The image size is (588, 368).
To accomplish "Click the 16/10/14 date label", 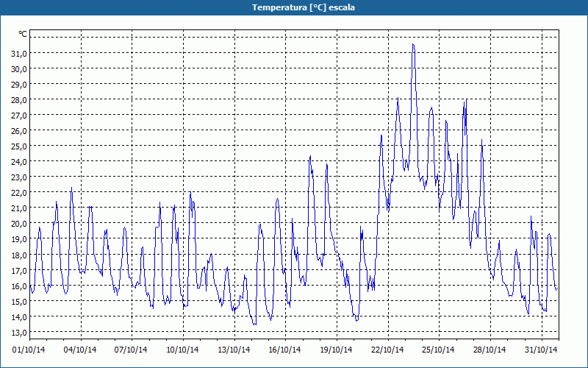I will pos(284,350).
